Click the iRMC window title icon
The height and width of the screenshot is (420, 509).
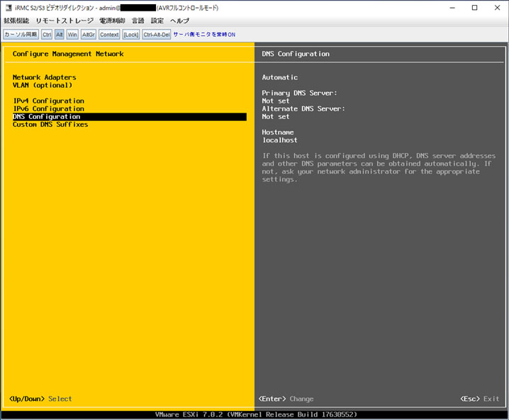click(9, 8)
